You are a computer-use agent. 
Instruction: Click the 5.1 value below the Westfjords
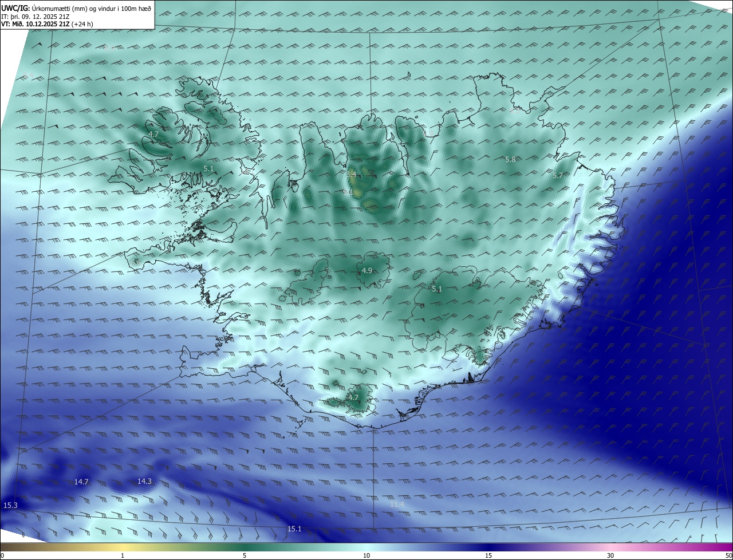(x=208, y=168)
